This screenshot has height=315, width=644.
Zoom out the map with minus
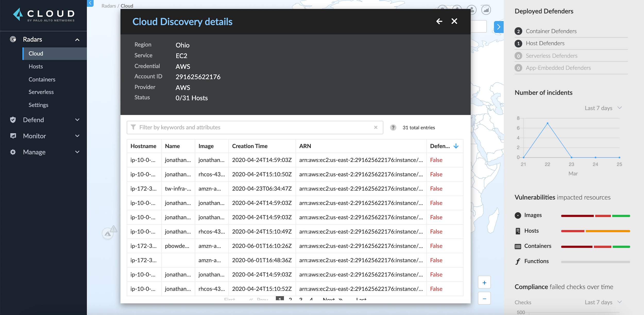[x=484, y=299]
